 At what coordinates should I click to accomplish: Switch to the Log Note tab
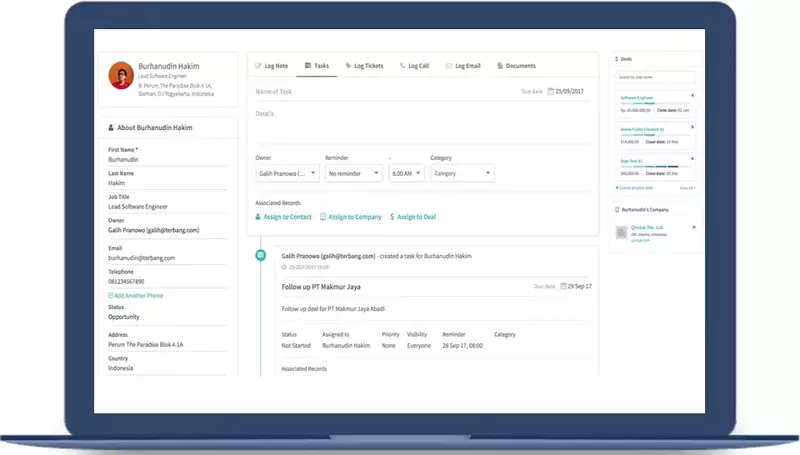(272, 66)
